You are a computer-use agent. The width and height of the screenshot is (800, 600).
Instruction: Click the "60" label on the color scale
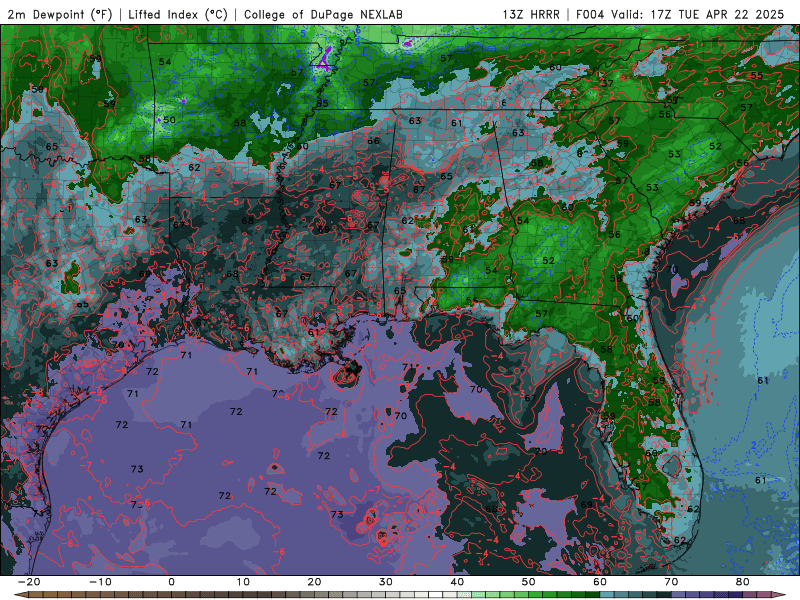600,582
